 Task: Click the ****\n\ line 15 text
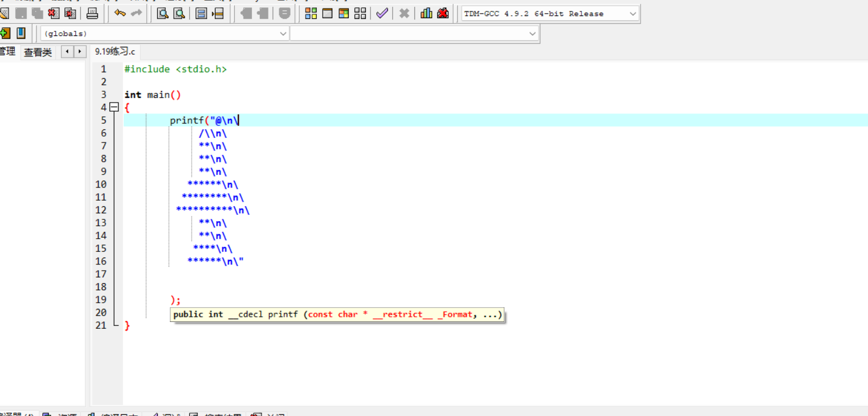coord(213,248)
